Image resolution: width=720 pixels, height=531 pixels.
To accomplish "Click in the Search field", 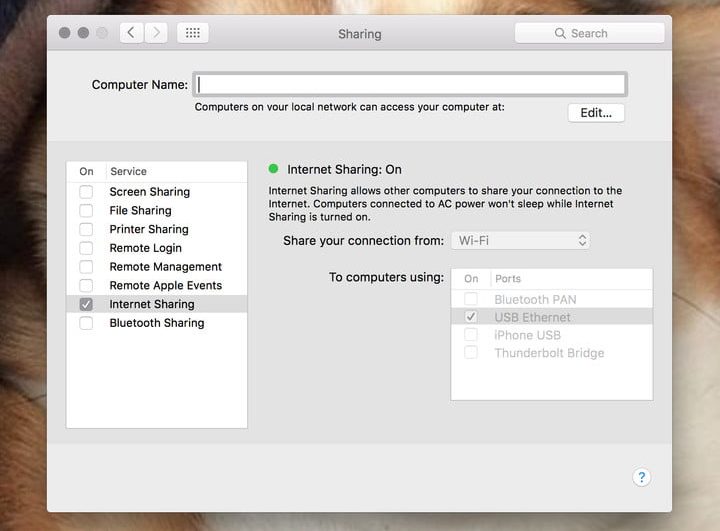I will [600, 33].
